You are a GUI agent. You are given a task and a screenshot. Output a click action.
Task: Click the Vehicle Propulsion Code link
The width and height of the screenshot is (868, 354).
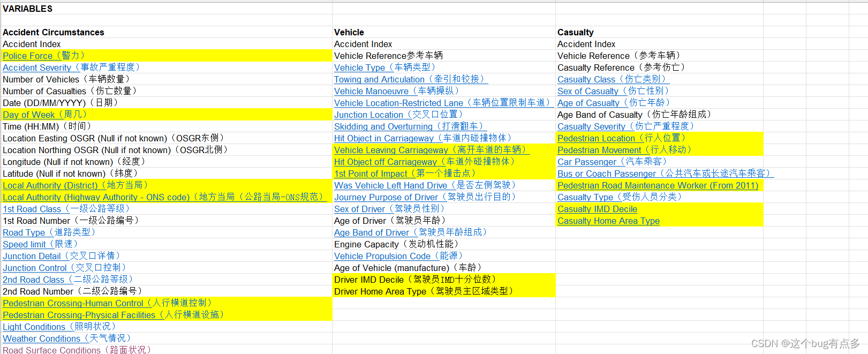(399, 256)
